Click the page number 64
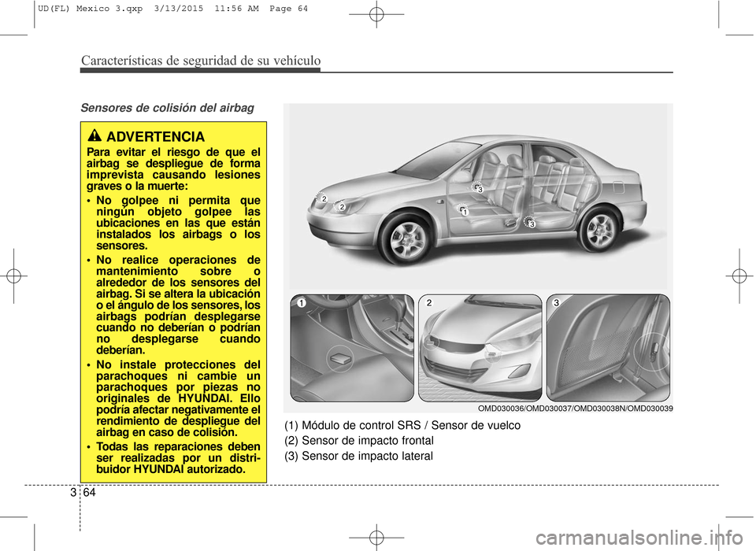This screenshot has height=551, width=756. [90, 493]
